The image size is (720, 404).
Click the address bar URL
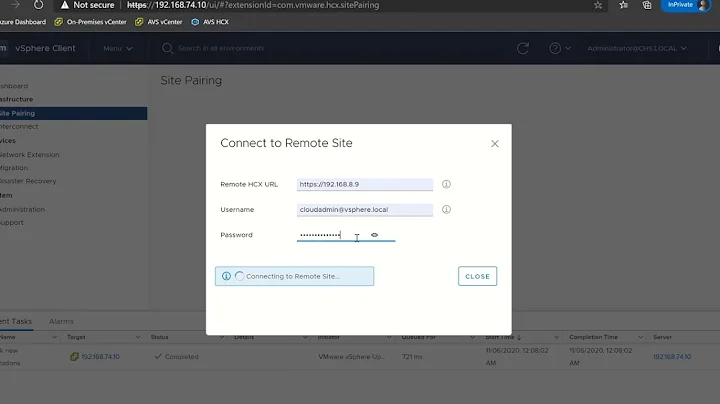[253, 5]
